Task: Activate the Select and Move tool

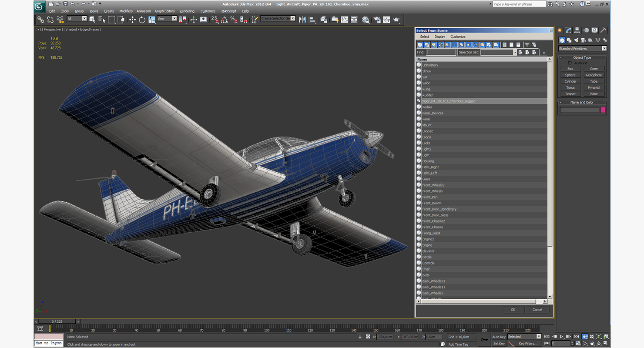Action: tap(132, 20)
